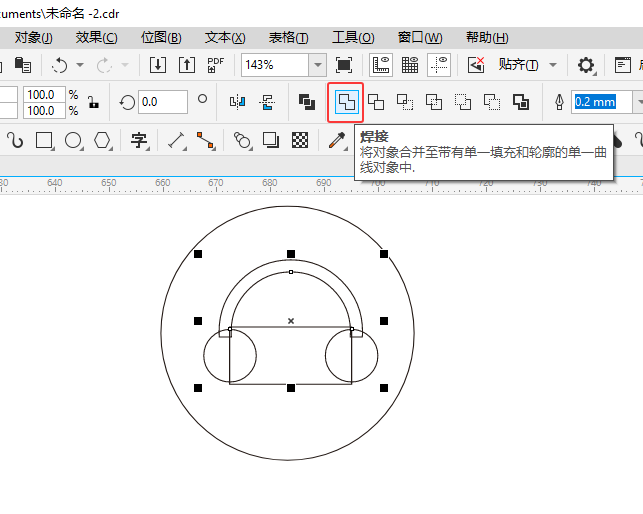Toggle the document grid display

pyautogui.click(x=410, y=65)
